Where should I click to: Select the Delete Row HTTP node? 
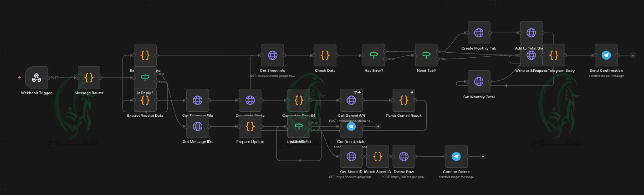404,157
